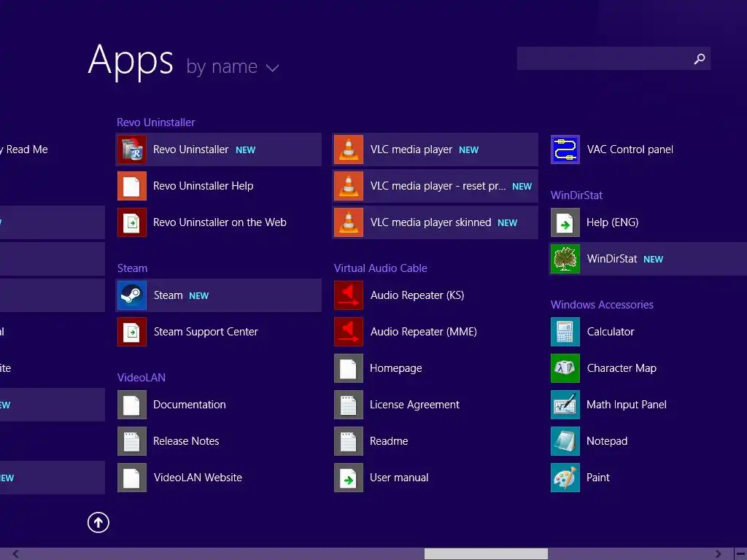Click the Revo Uninstaller Help icon
Viewport: 747px width, 560px height.
[x=132, y=186]
